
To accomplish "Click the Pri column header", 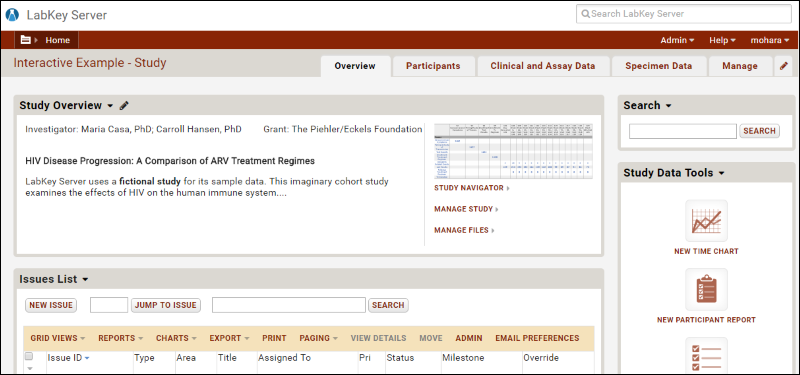I will click(365, 358).
